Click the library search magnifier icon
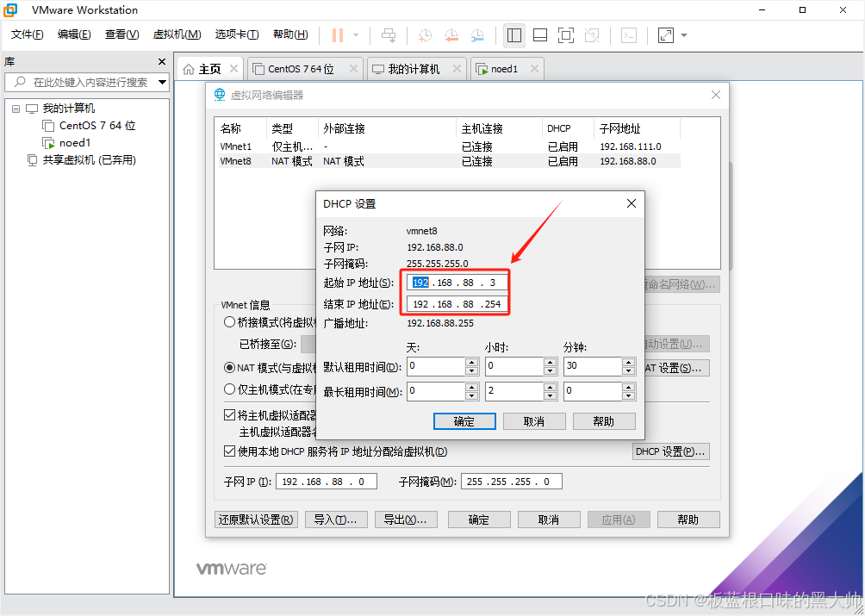The height and width of the screenshot is (616, 865). click(20, 82)
